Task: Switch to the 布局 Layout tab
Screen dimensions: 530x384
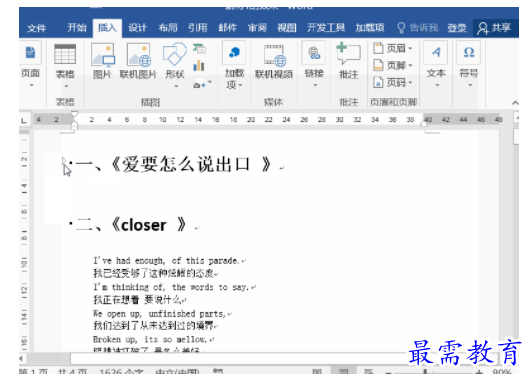Action: (x=168, y=28)
